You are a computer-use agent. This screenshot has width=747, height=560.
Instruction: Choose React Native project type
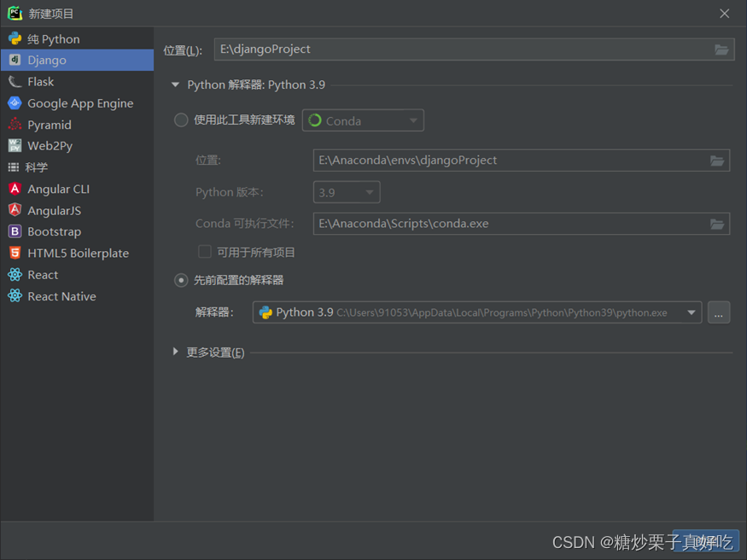[x=77, y=295]
